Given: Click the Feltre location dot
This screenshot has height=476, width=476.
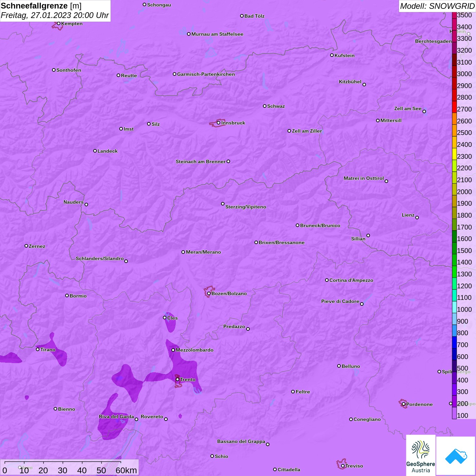Looking at the screenshot, I should (293, 392).
